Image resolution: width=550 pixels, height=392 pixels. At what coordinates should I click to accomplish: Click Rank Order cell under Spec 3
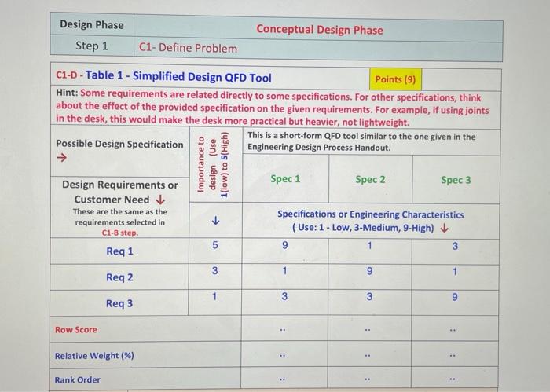coord(455,379)
